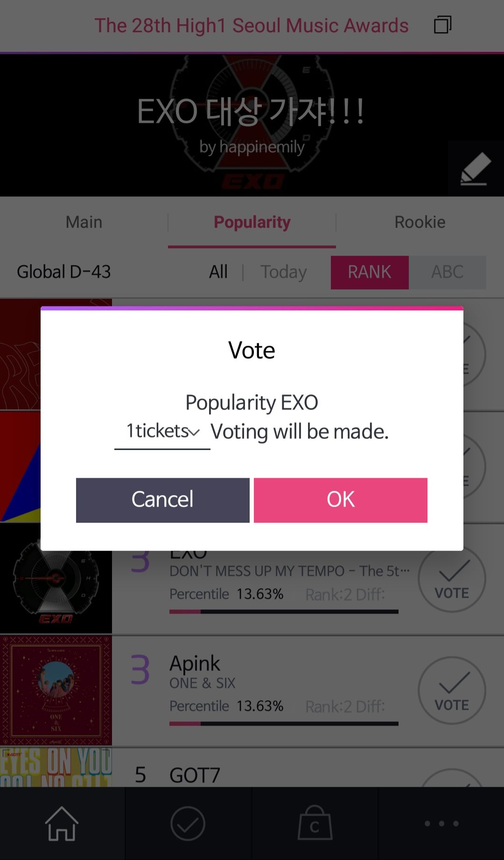Switch ordering to RANK
Image resolution: width=504 pixels, height=860 pixels.
click(x=370, y=272)
